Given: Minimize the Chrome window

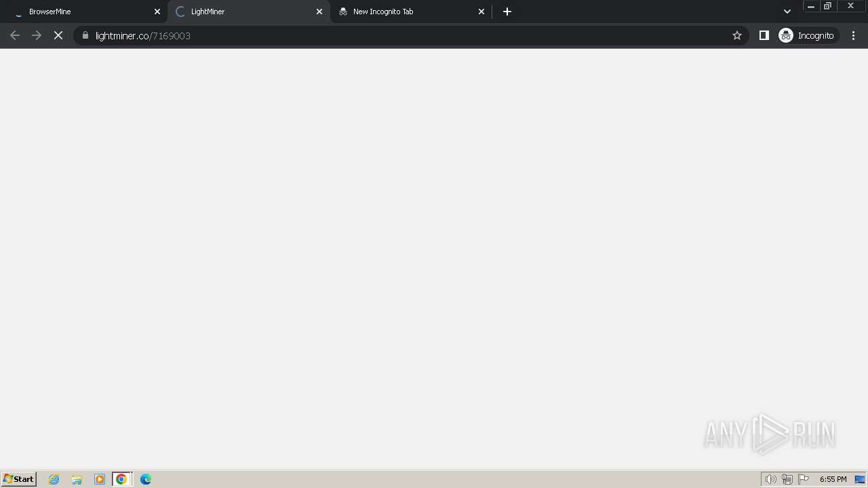Looking at the screenshot, I should click(810, 6).
